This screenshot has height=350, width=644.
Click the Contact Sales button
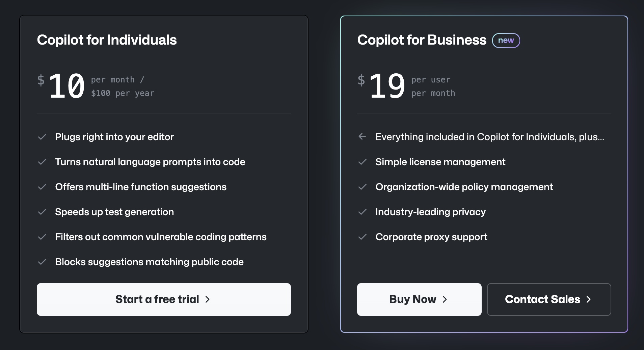point(549,299)
